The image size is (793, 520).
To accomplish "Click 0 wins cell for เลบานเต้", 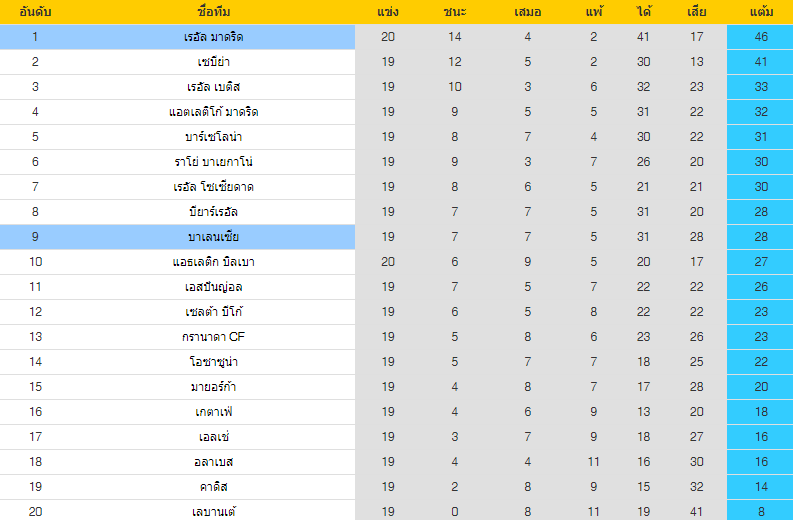I will coord(455,512).
